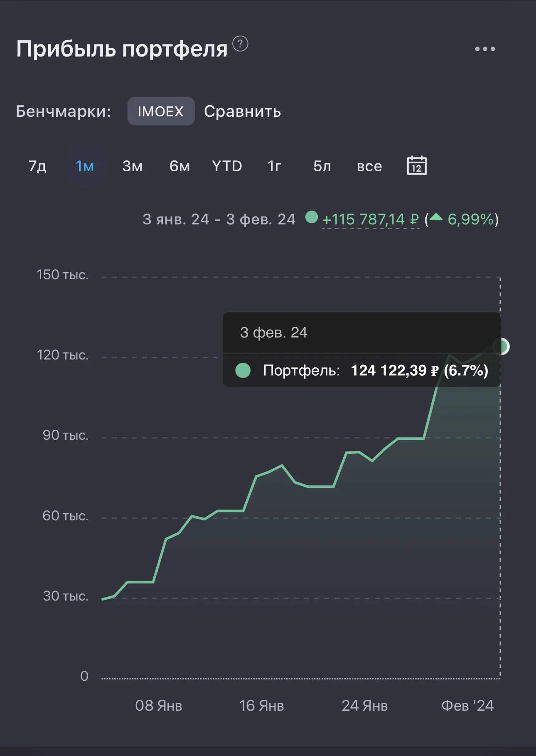Open the calendar date picker icon
The height and width of the screenshot is (756, 536).
(x=417, y=165)
